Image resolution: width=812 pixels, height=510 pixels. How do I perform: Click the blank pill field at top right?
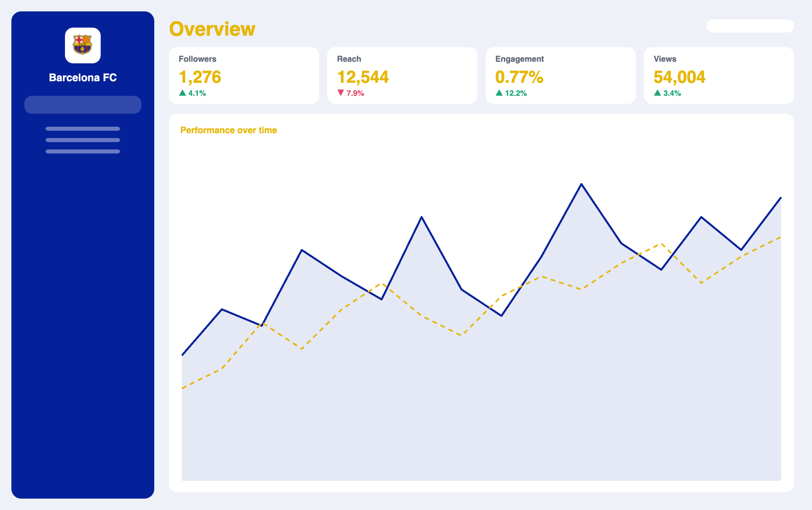coord(750,26)
